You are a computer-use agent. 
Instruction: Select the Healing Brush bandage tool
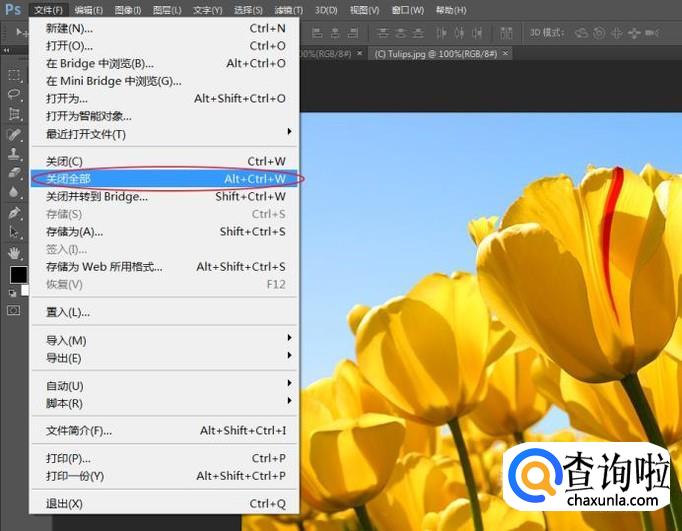pos(14,134)
